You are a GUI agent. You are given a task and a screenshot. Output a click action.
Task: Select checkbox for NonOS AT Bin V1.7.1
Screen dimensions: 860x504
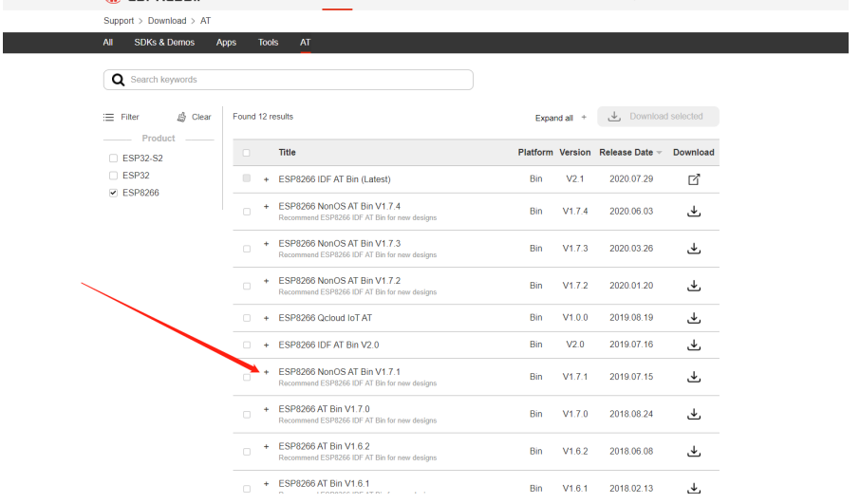point(247,378)
